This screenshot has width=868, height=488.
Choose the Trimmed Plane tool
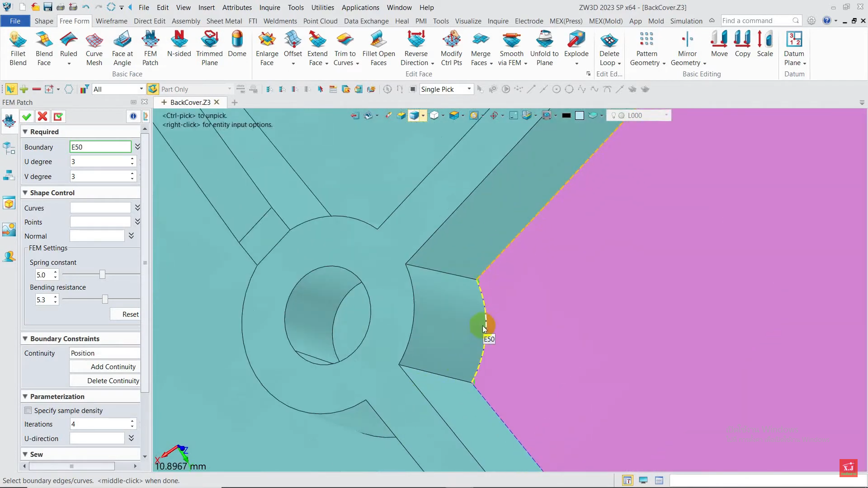click(209, 48)
